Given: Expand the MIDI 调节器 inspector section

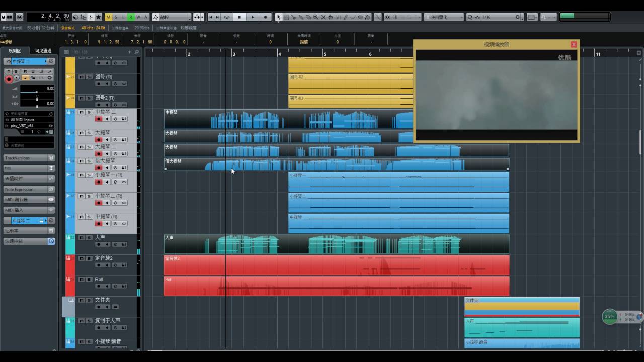Looking at the screenshot, I should pos(29,200).
